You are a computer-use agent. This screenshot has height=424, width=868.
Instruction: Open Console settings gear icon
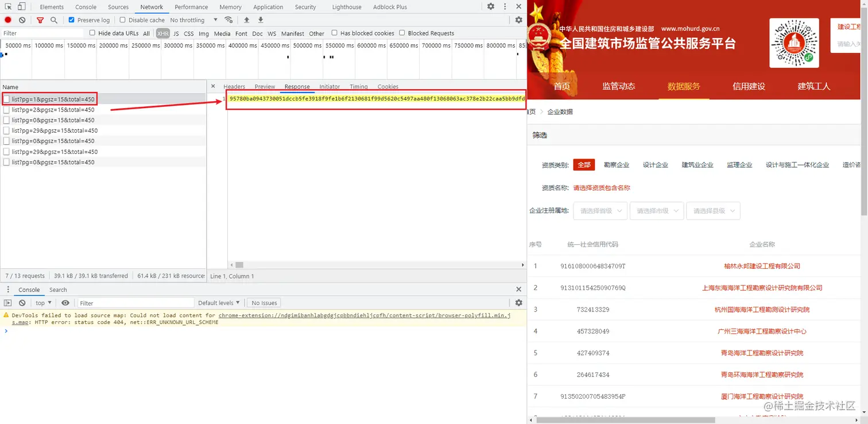[x=519, y=303]
